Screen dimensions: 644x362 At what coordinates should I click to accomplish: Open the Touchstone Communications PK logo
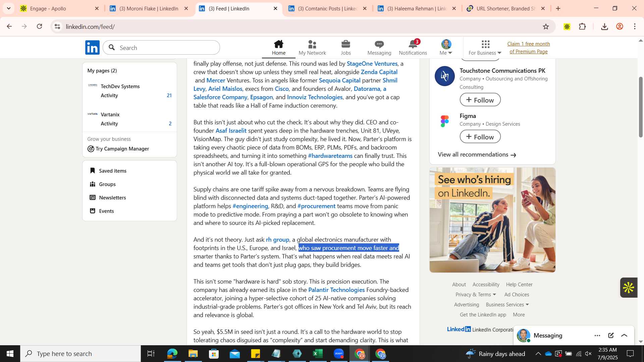444,76
